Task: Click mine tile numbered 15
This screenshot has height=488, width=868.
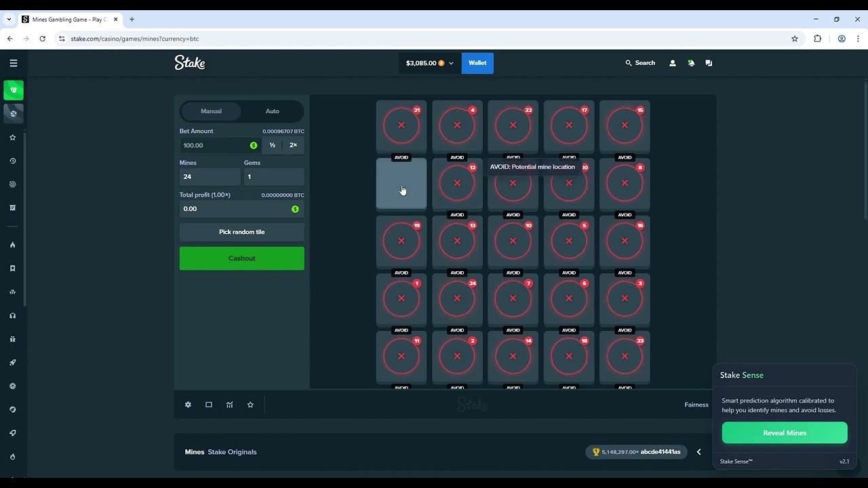Action: [x=625, y=125]
